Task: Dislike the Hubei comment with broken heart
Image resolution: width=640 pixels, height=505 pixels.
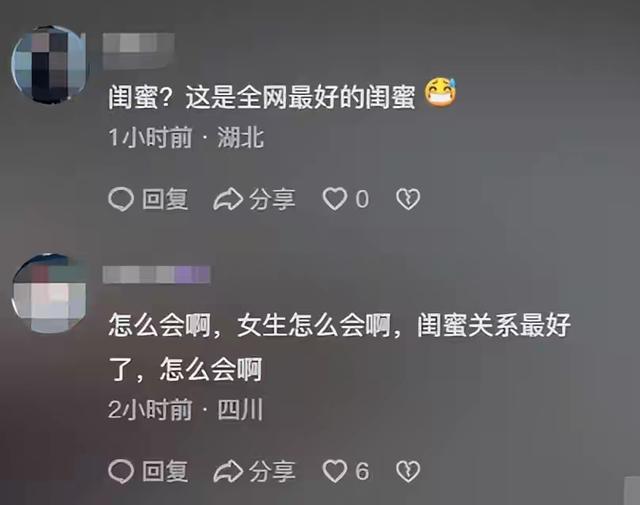Action: [408, 199]
